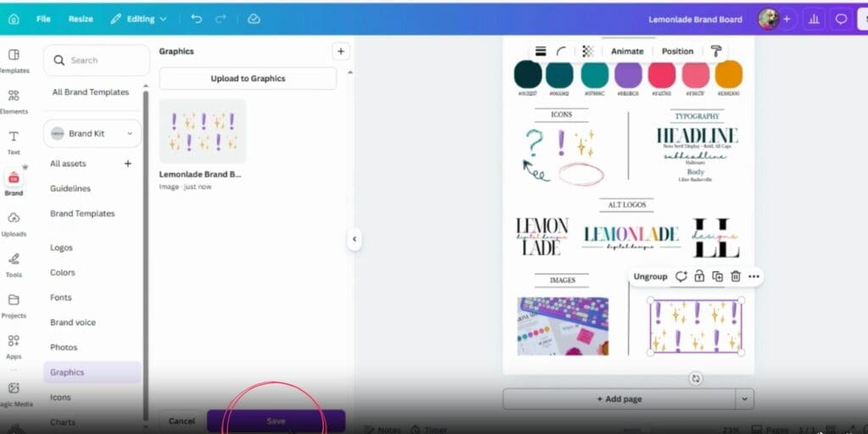Open transparency checkerboard icon

[x=588, y=52]
